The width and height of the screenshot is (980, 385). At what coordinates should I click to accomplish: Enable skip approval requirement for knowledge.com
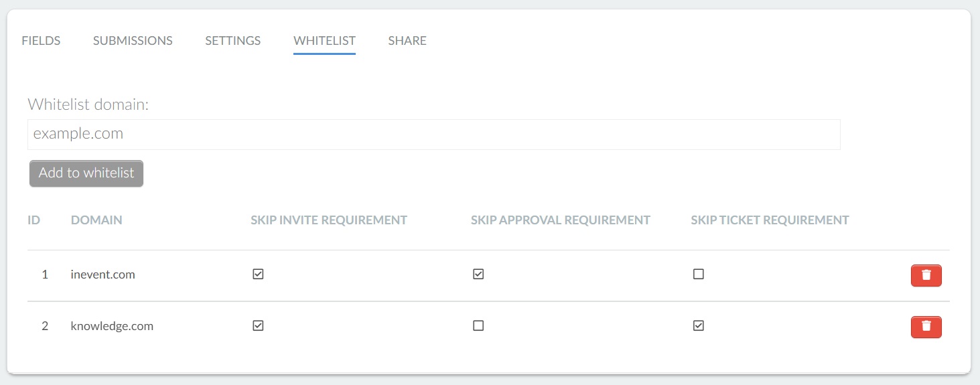pyautogui.click(x=478, y=325)
